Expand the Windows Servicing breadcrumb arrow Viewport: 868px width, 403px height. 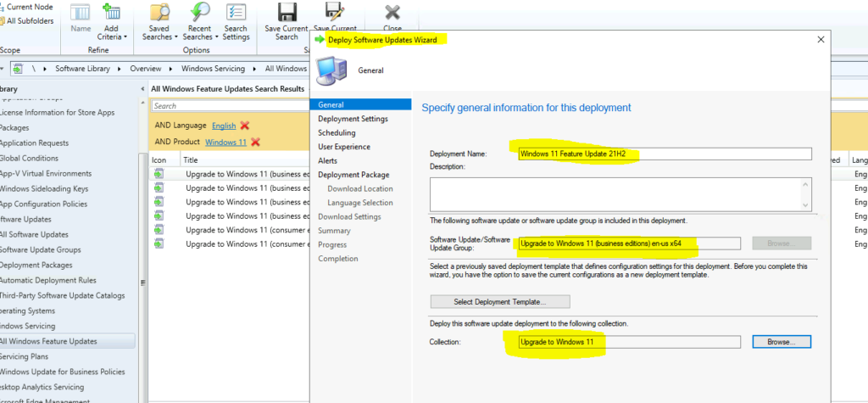click(255, 69)
